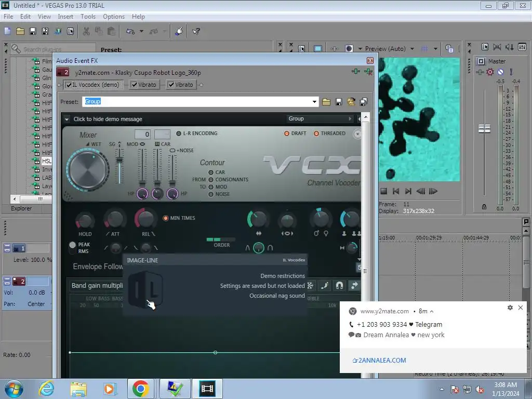Open a project with the folder icon
Image resolution: width=532 pixels, height=399 pixels.
coord(20,31)
